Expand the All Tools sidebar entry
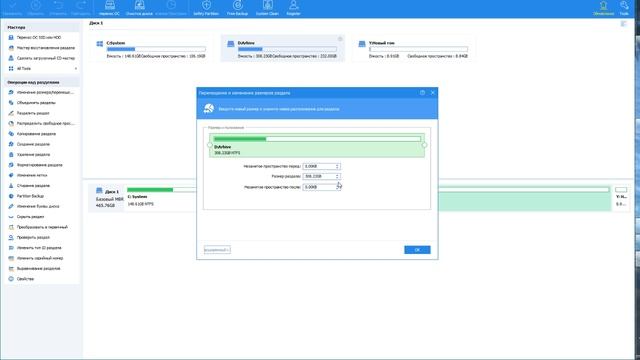 click(42, 69)
